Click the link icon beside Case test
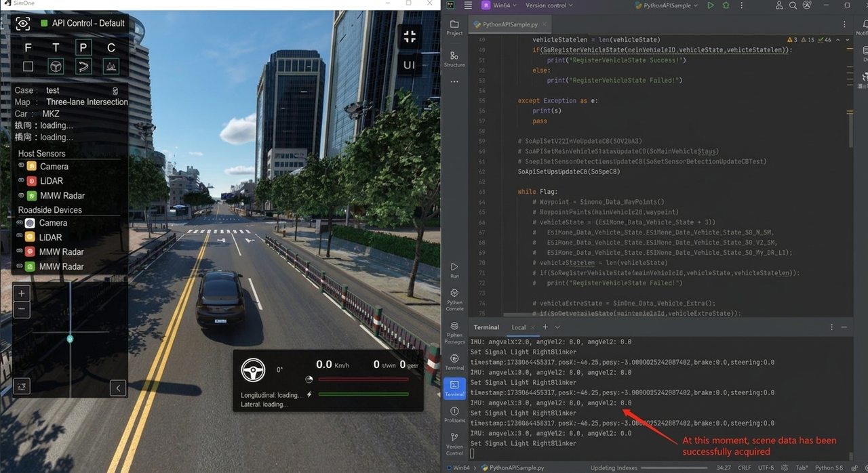This screenshot has height=473, width=868. (115, 90)
